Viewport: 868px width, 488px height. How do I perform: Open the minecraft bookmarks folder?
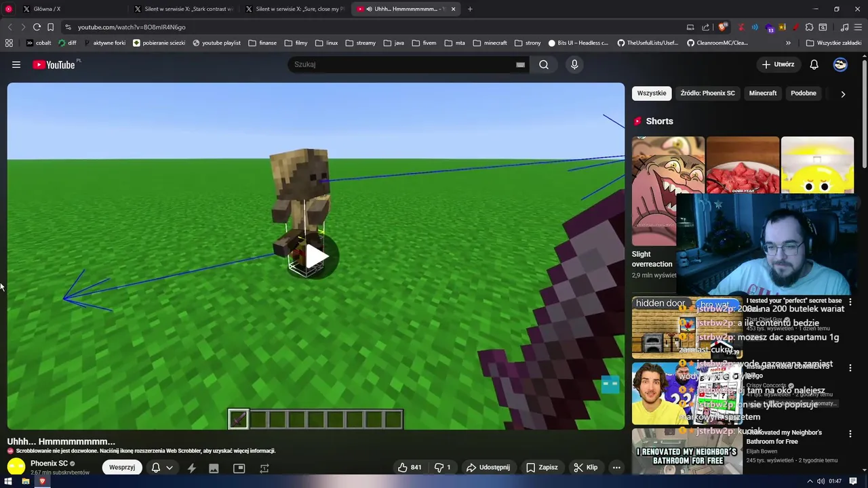click(x=489, y=43)
